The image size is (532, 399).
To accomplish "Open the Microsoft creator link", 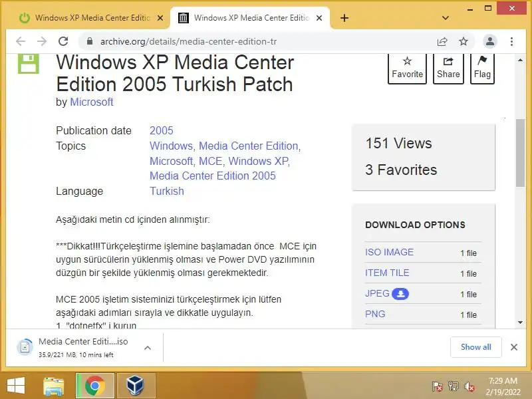I will click(x=92, y=102).
